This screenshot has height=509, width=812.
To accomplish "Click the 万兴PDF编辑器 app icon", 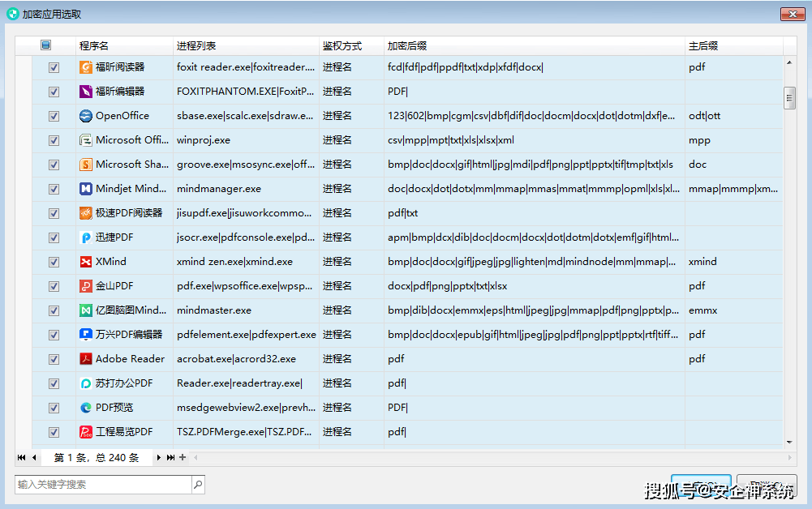I will pyautogui.click(x=86, y=335).
